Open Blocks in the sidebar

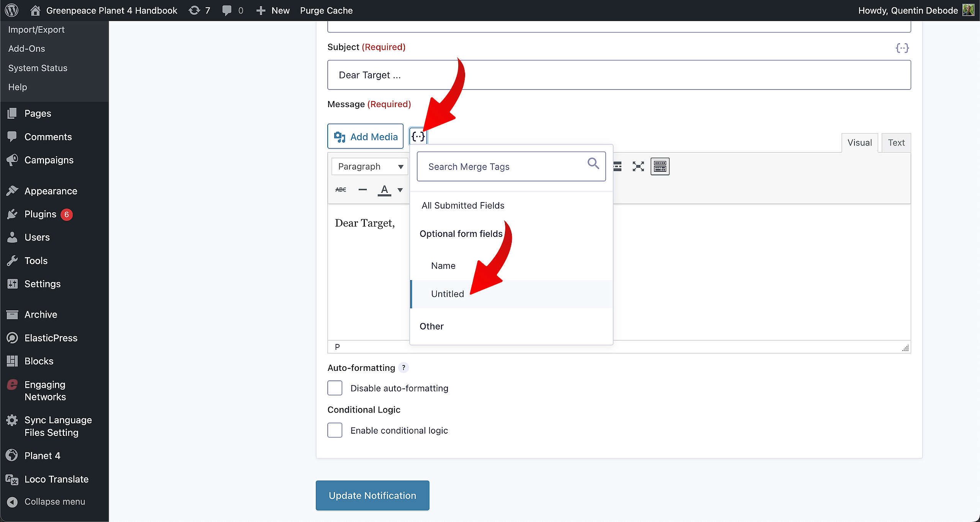point(39,361)
